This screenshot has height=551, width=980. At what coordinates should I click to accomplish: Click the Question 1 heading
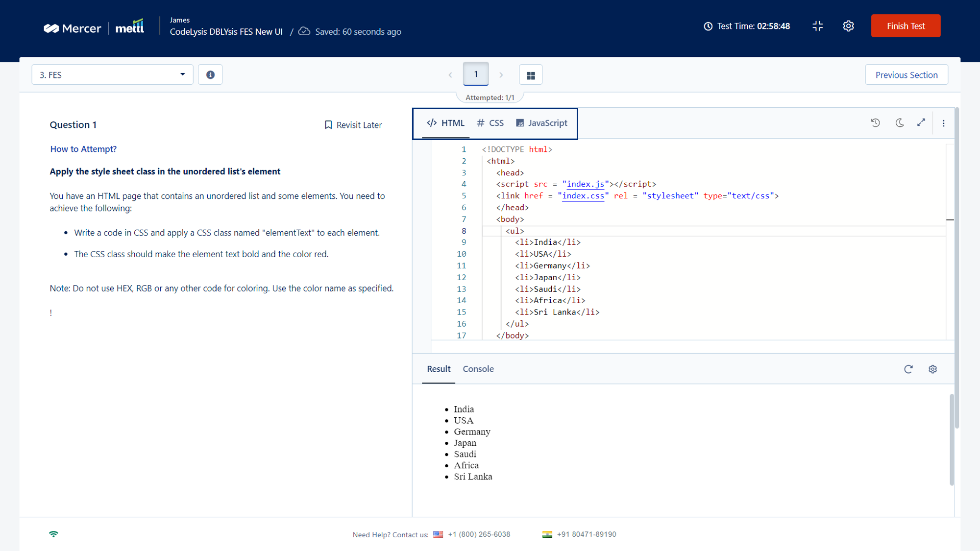point(73,125)
